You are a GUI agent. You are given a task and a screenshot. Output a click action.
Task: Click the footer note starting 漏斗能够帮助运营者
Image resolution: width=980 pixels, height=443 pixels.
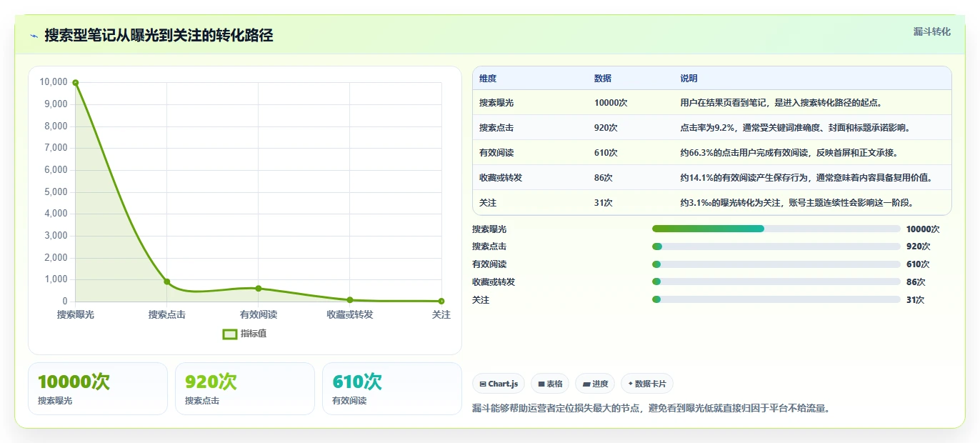651,409
